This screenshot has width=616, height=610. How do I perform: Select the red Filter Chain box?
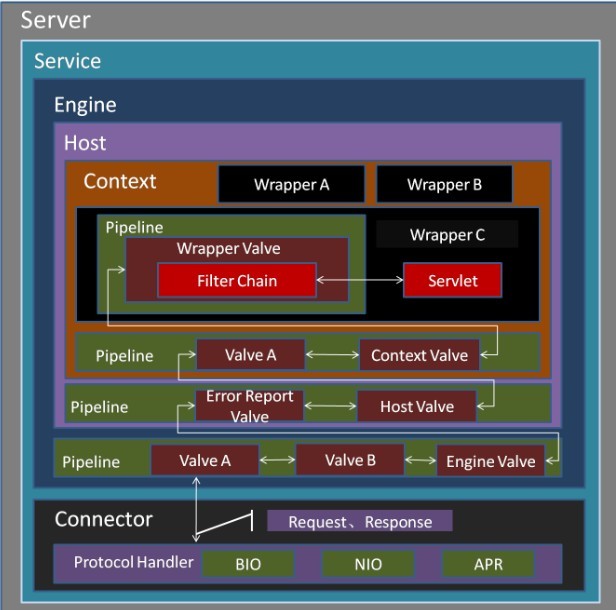pos(237,281)
